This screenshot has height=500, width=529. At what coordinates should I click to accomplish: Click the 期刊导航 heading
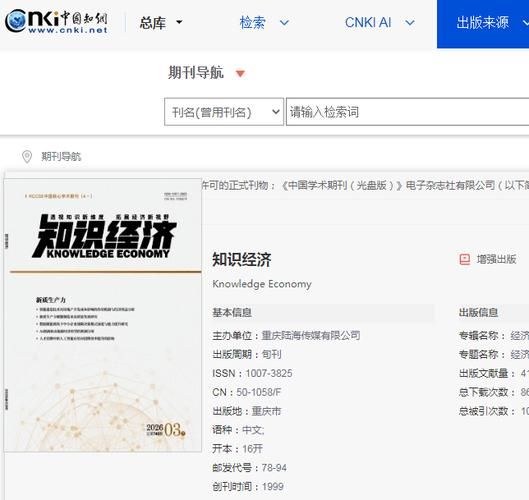196,73
